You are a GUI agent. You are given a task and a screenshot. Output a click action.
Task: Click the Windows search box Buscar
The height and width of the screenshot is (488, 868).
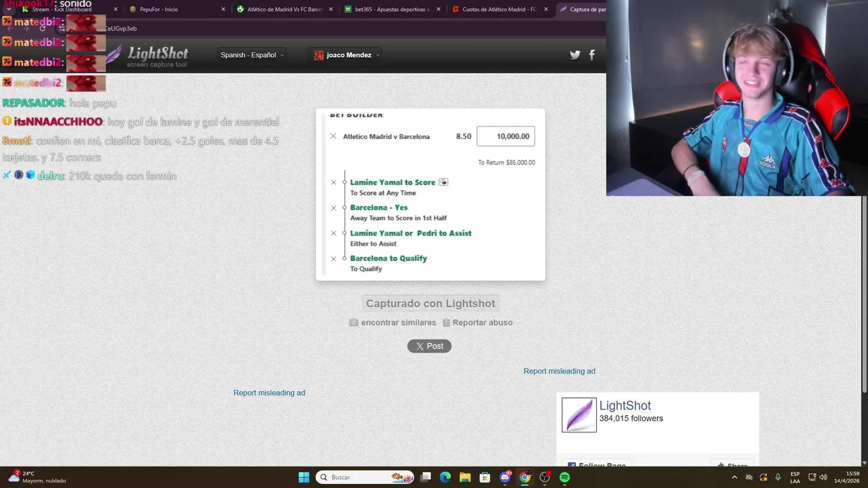(365, 477)
